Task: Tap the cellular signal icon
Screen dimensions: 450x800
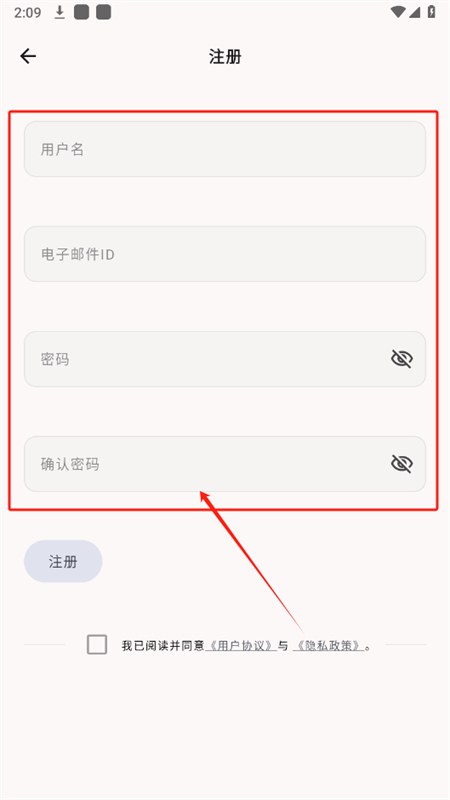Action: (414, 13)
